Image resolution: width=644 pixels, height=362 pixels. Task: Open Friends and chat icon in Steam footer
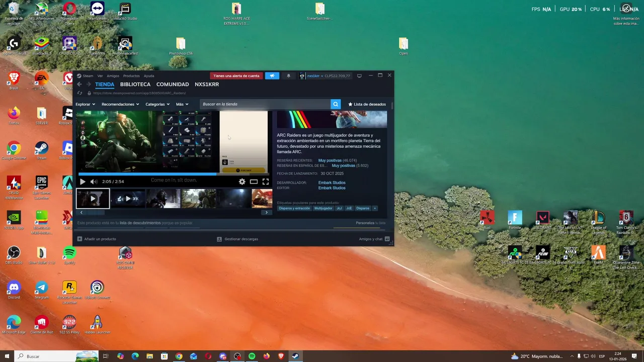pos(387,239)
